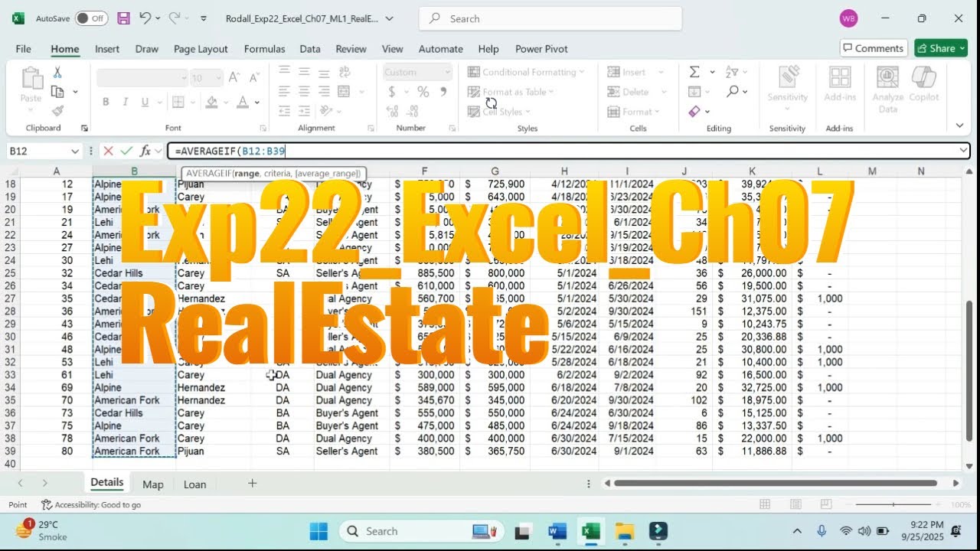The width and height of the screenshot is (980, 551).
Task: Open Cell Styles dropdown
Action: point(498,112)
